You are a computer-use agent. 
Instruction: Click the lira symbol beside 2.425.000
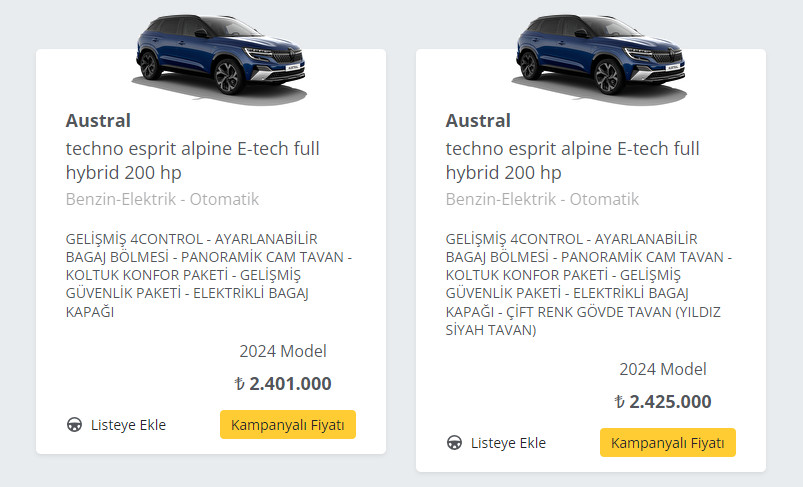tap(619, 401)
